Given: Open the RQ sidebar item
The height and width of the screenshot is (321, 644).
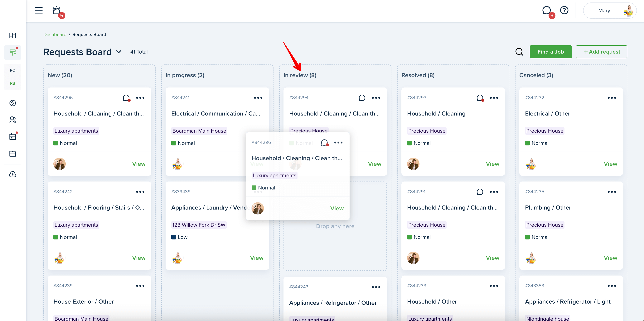Looking at the screenshot, I should pyautogui.click(x=13, y=70).
